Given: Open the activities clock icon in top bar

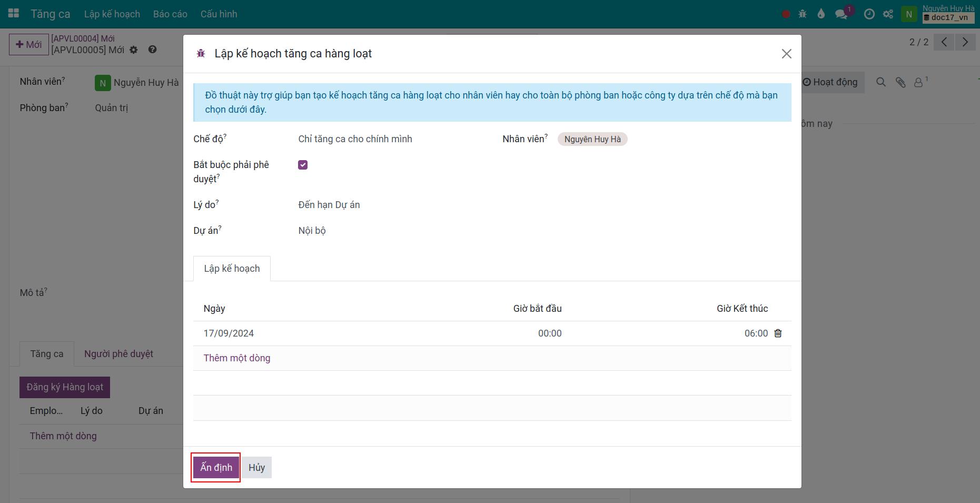Looking at the screenshot, I should click(x=869, y=14).
